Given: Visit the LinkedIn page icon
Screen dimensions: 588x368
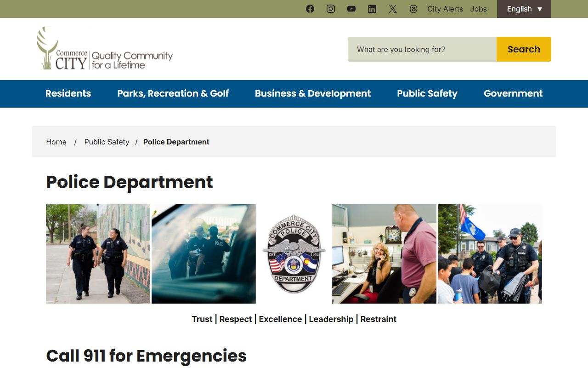Looking at the screenshot, I should tap(372, 9).
